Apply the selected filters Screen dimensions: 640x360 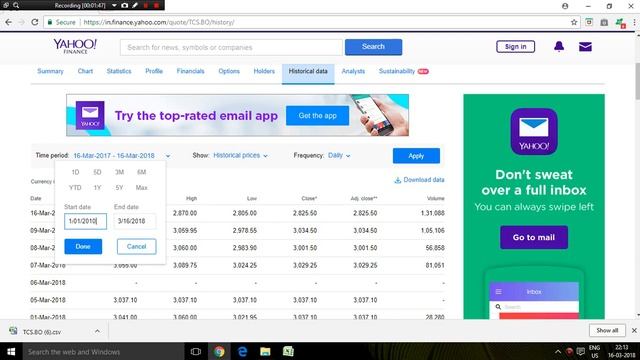[x=416, y=156]
